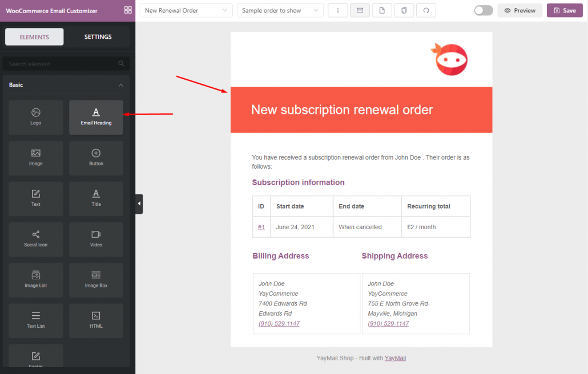Insert the Image Box element
The height and width of the screenshot is (374, 588).
pos(96,280)
